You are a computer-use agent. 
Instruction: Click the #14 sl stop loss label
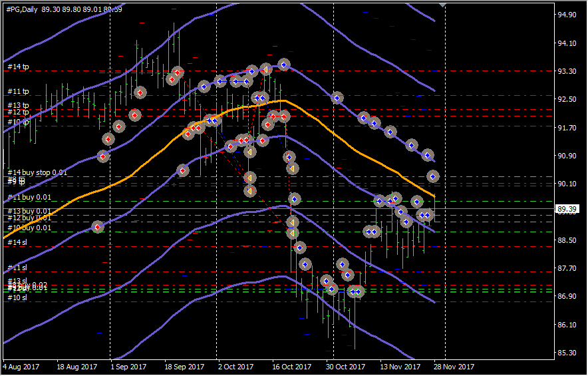pos(17,242)
